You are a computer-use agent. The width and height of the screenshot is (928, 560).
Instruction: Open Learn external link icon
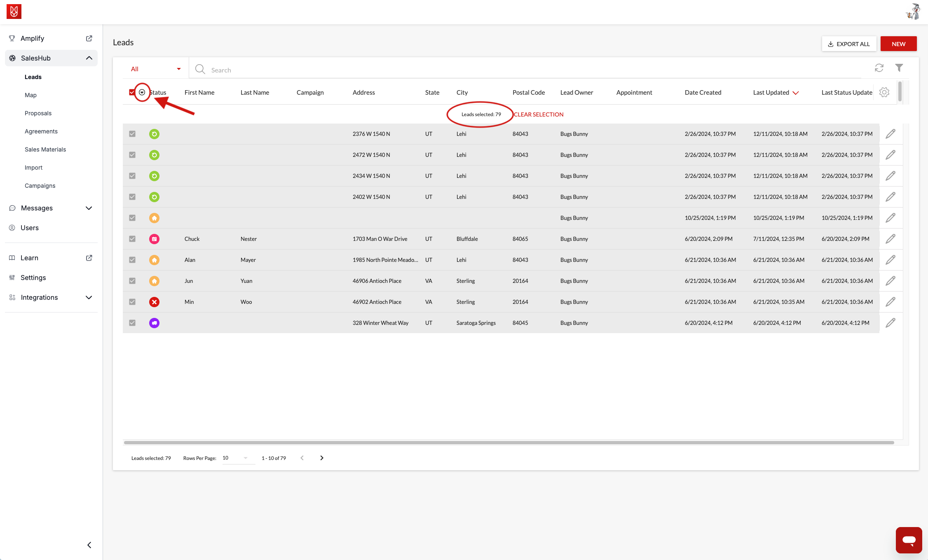[89, 258]
